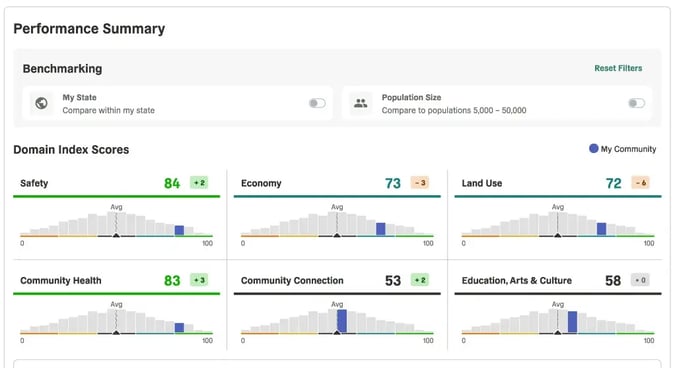Click the blue bar in the Safety histogram
The height and width of the screenshot is (368, 677).
[179, 230]
